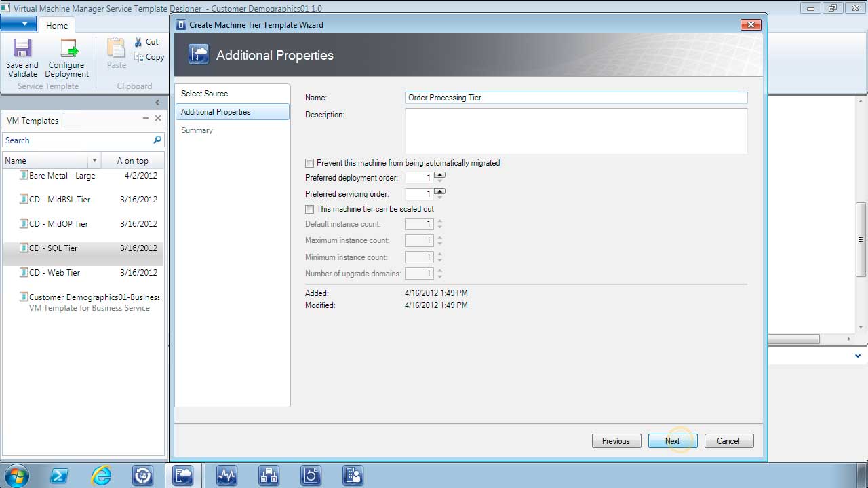
Task: Select the VM Templates tab
Action: pyautogui.click(x=33, y=120)
